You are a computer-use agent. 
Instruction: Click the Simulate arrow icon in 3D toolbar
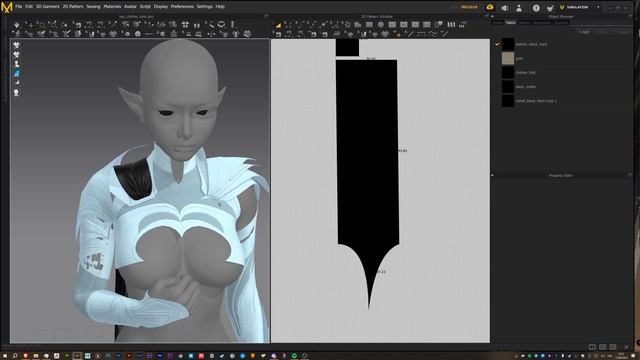(x=17, y=25)
